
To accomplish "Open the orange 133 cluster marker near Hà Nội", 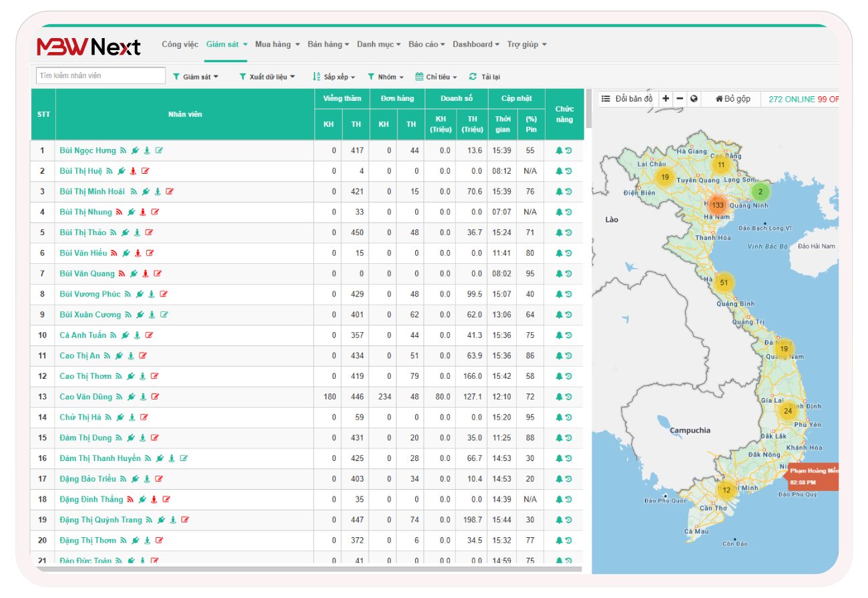I will (x=718, y=205).
